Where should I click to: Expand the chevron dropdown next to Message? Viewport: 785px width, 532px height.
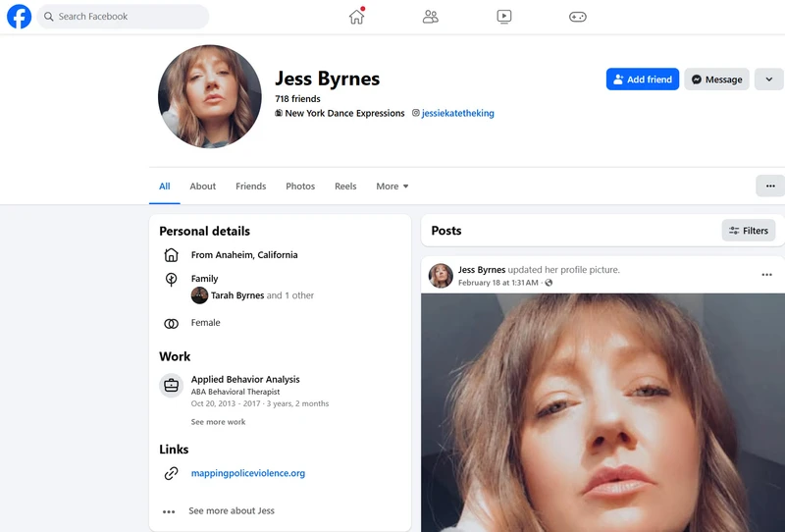(x=769, y=80)
